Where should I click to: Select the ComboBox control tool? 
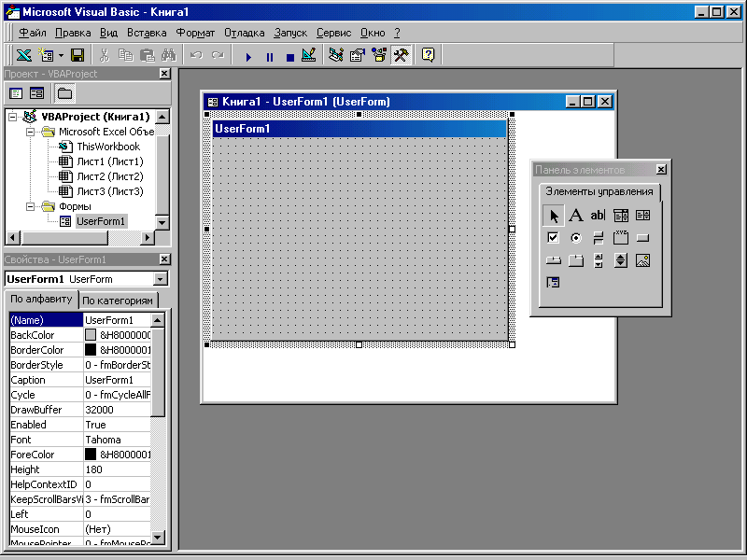pyautogui.click(x=620, y=216)
